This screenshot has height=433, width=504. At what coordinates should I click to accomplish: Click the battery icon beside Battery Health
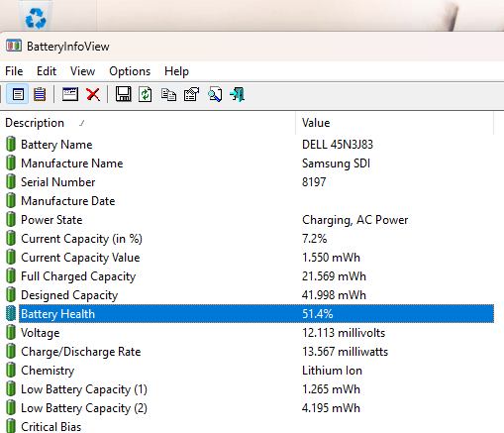11,313
